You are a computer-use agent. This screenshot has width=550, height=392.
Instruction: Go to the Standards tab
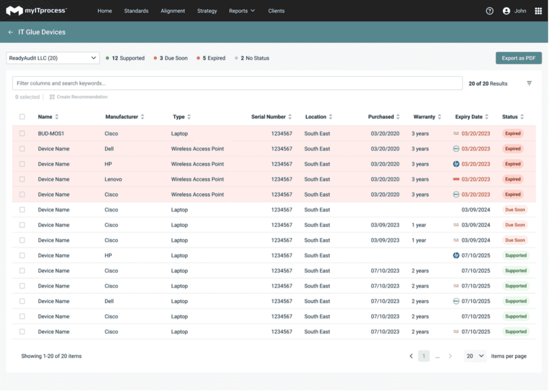(136, 11)
